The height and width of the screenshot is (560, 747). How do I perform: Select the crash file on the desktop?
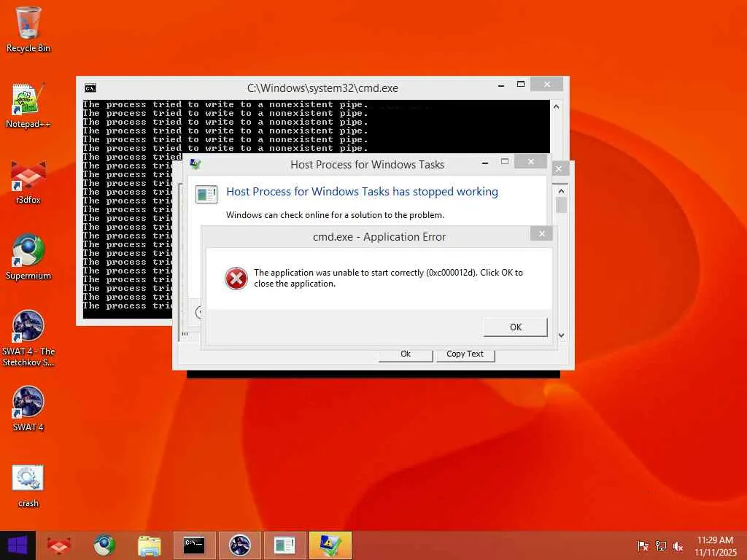(x=28, y=486)
